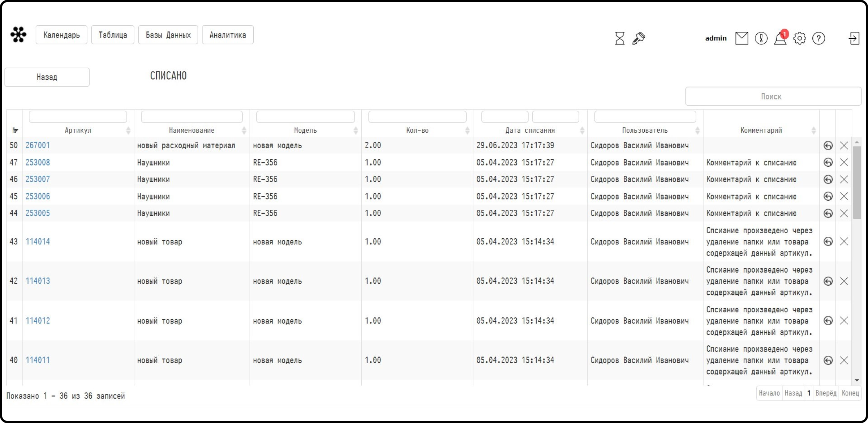
Task: Sort by Кол-во column arrows
Action: click(x=467, y=131)
